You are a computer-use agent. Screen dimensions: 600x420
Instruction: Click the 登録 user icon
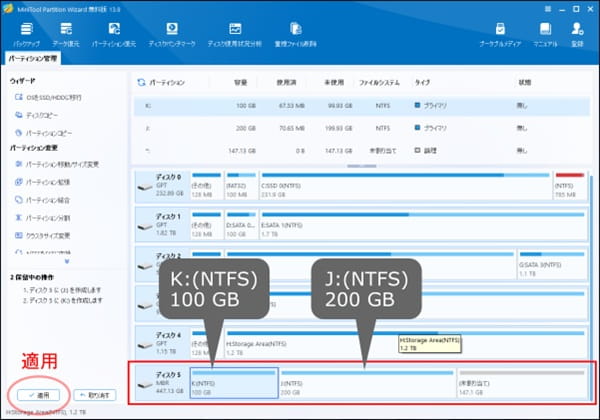point(577,35)
